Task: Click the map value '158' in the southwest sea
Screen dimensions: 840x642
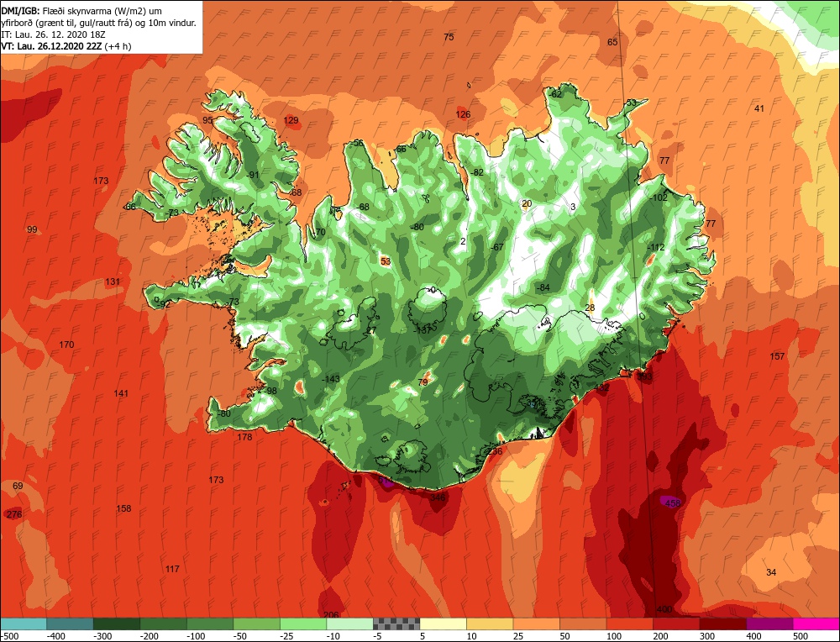Action: click(123, 508)
